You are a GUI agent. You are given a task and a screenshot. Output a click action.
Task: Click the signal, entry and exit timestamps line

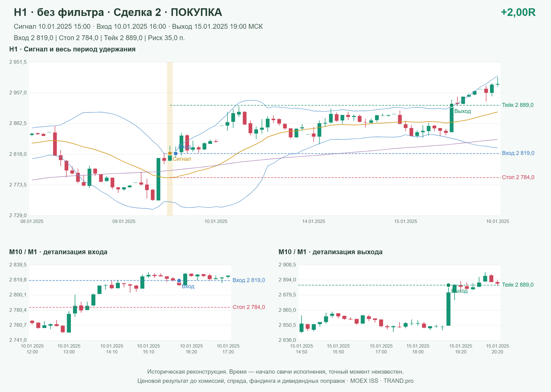coord(138,27)
